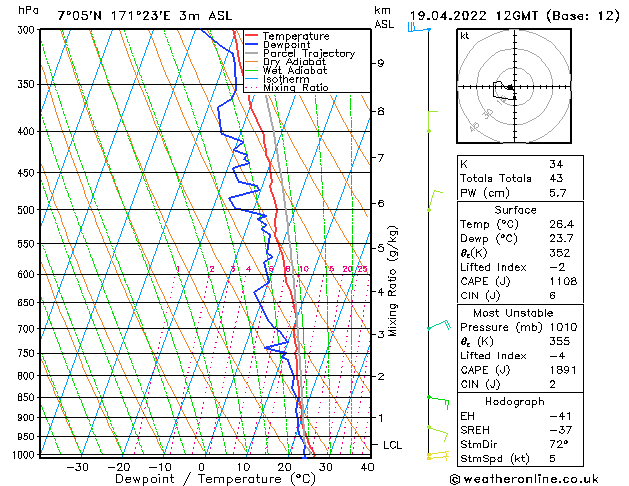Click the weatheronline.co.uk copyright link

[524, 479]
